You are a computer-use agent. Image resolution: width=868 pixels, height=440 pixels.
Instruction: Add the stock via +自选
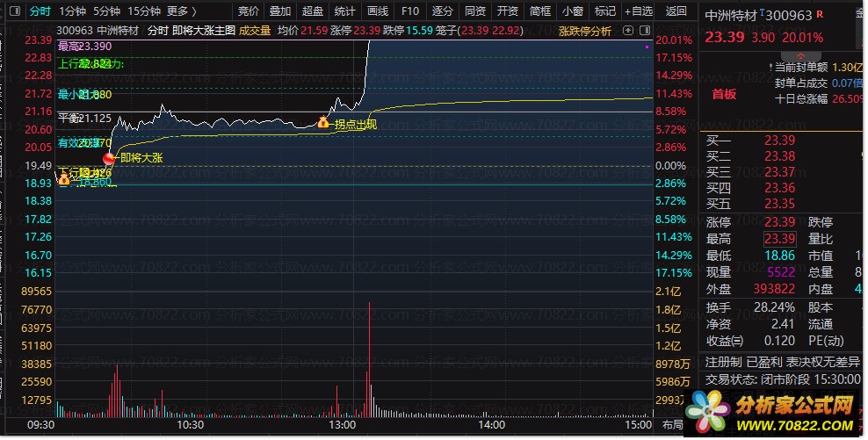[x=639, y=11]
